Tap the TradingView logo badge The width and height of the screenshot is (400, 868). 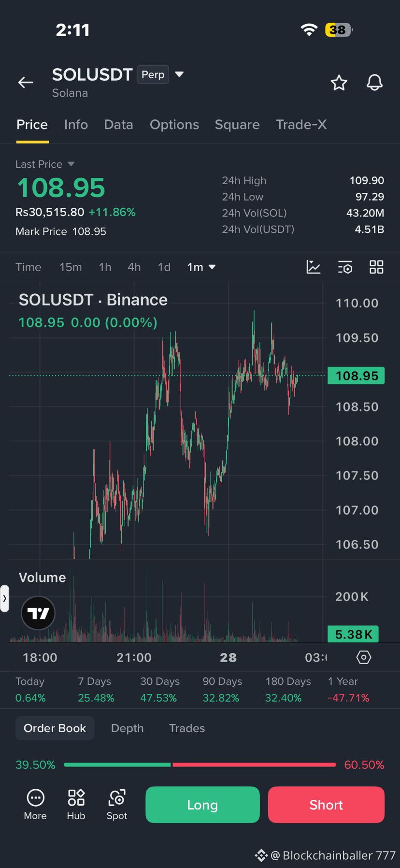click(x=38, y=613)
